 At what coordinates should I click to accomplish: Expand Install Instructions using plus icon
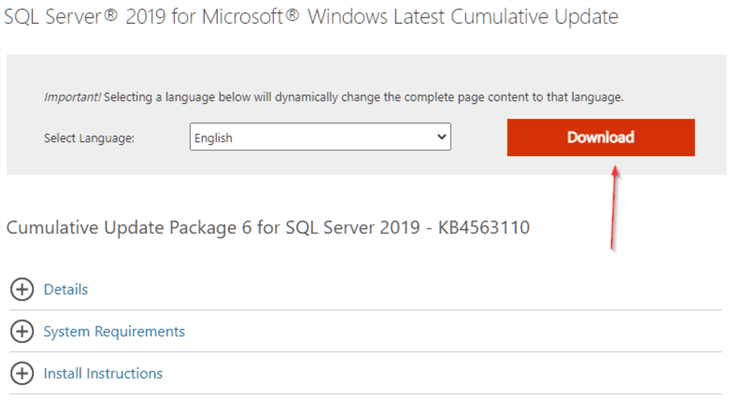pyautogui.click(x=21, y=374)
